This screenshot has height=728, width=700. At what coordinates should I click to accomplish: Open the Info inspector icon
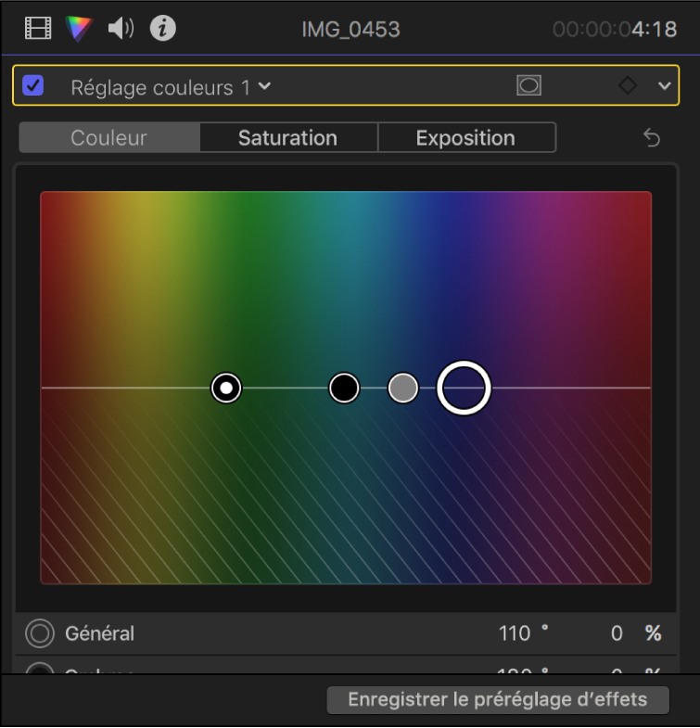point(163,29)
